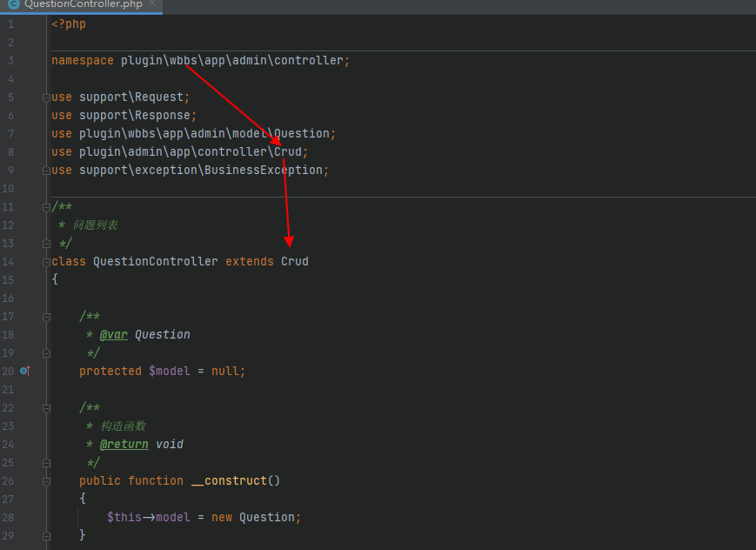756x550 pixels.
Task: Click the __construct method name
Action: coord(229,480)
